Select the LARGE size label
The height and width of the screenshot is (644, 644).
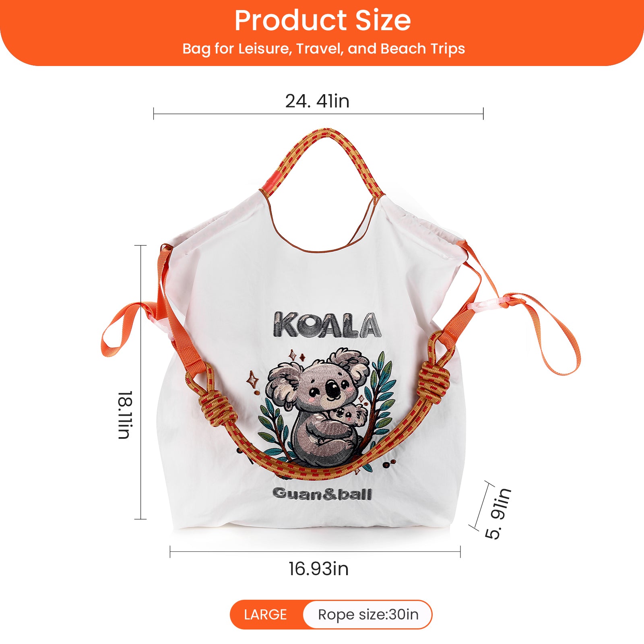265,615
